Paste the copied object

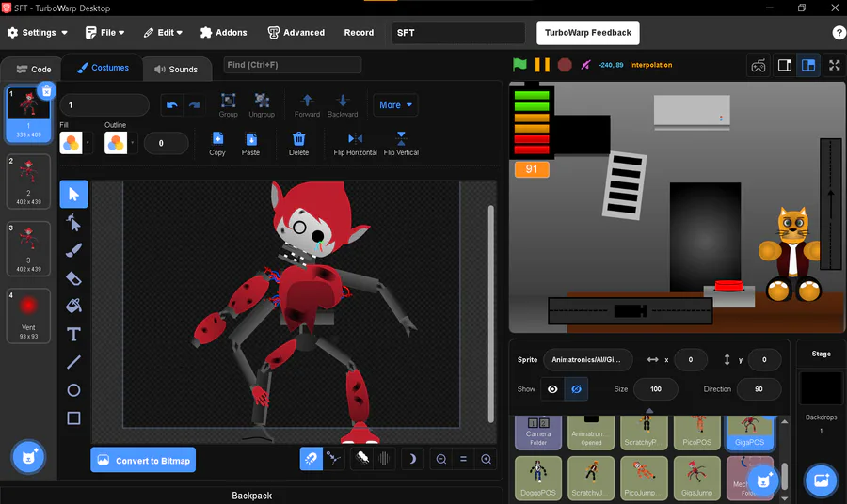250,144
